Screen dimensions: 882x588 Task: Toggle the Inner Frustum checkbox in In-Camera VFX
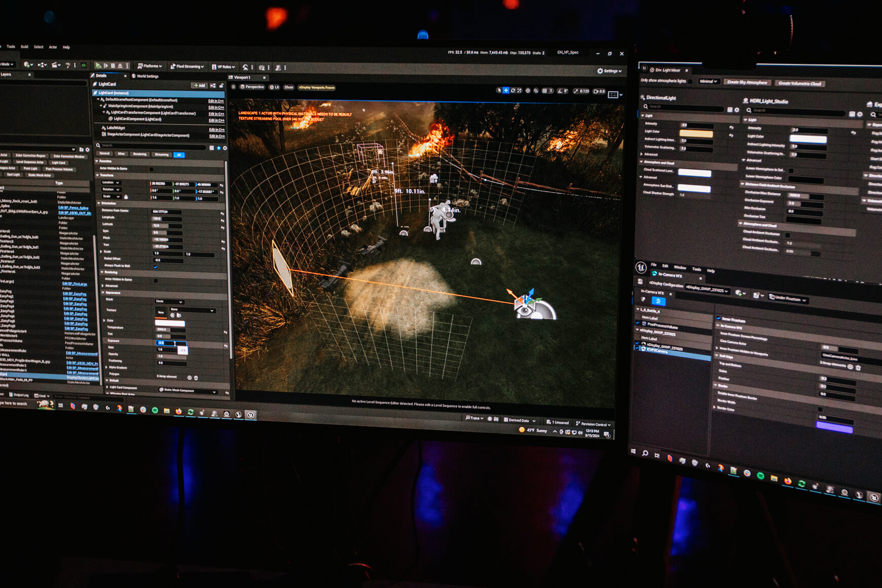[719, 318]
